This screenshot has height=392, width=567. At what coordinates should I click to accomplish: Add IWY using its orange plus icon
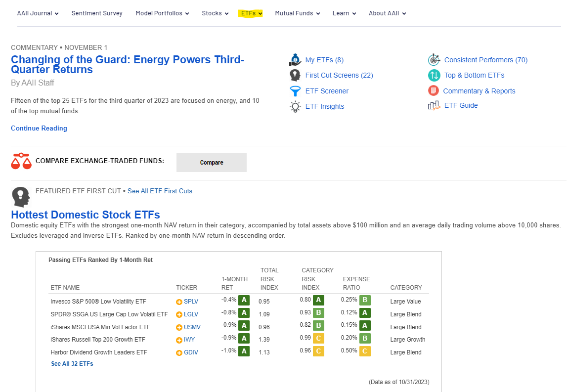pos(179,340)
